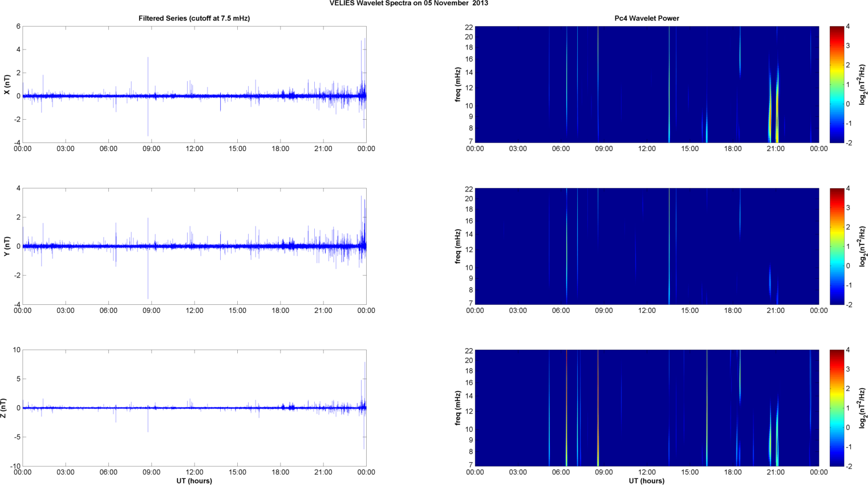
Task: Click freq (mHz) label of middle spectrogram
Action: pos(457,246)
